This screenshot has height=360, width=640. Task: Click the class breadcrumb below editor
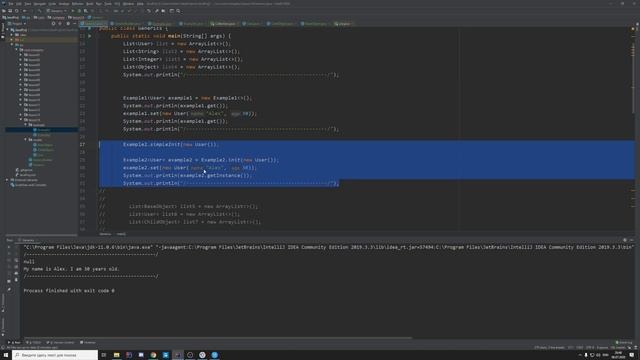click(105, 234)
